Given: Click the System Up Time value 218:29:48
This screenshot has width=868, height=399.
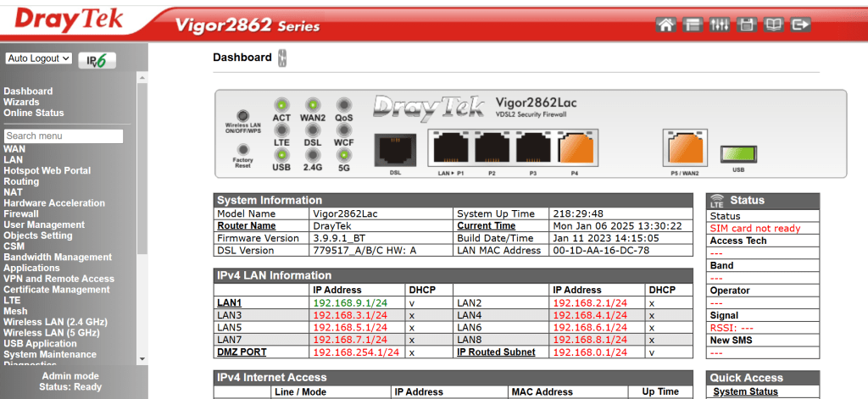Looking at the screenshot, I should coord(578,213).
